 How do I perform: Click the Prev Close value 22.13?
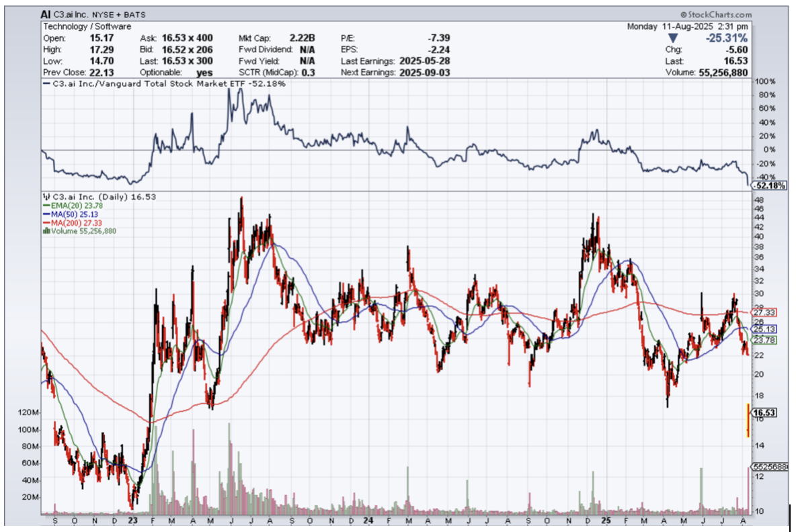tap(102, 73)
